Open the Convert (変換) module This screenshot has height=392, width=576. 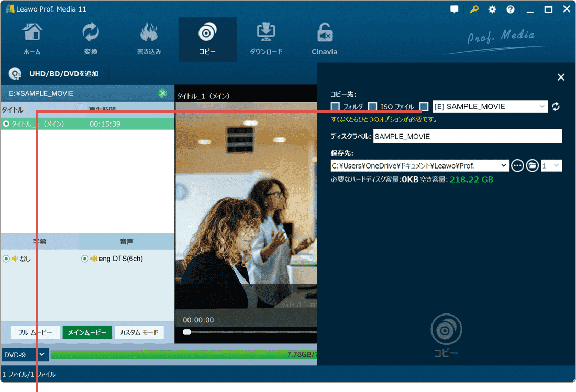pyautogui.click(x=91, y=39)
